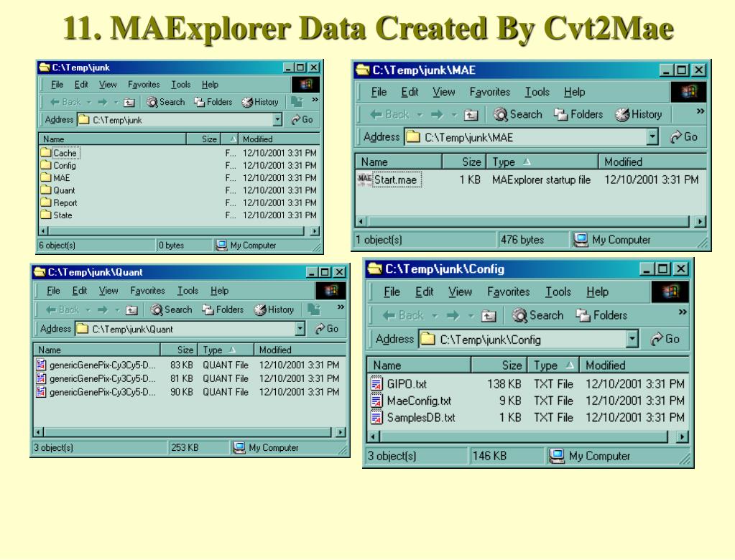Click History in junk window toolbar
This screenshot has height=560, width=735.
[260, 102]
